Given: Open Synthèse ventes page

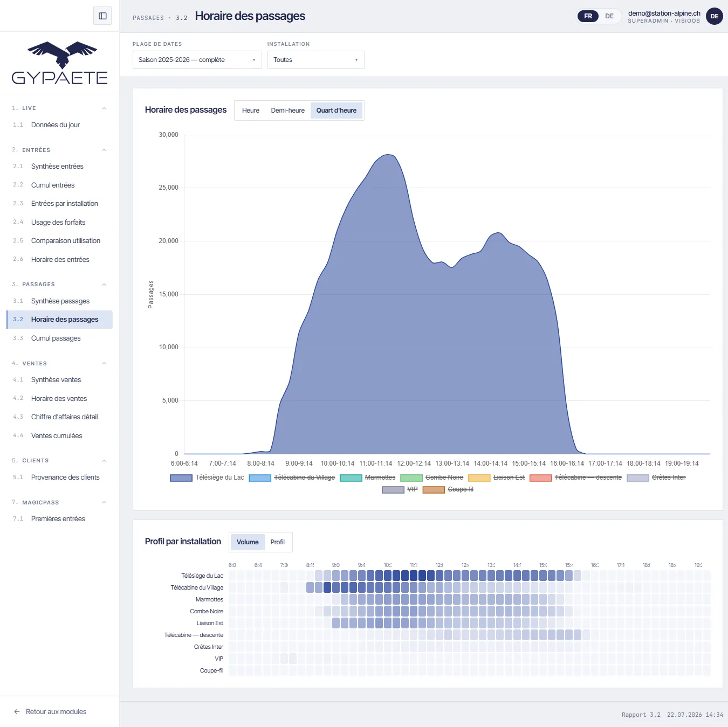Looking at the screenshot, I should click(x=59, y=380).
